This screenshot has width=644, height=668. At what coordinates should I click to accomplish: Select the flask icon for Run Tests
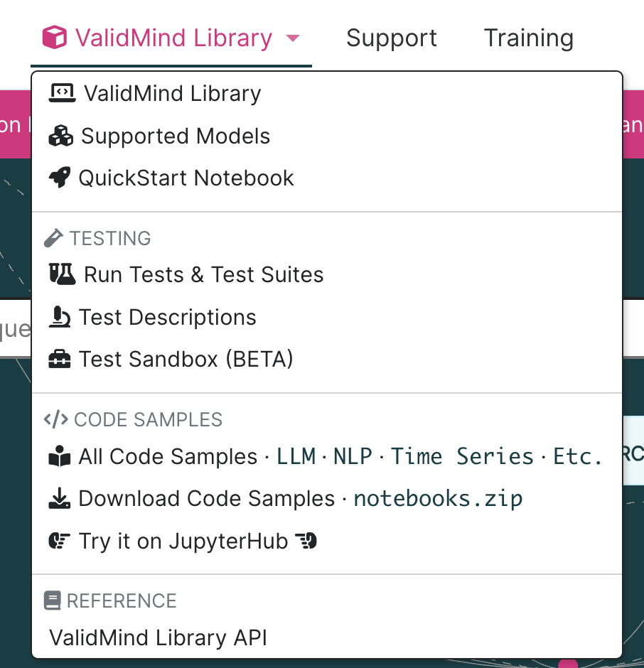63,274
